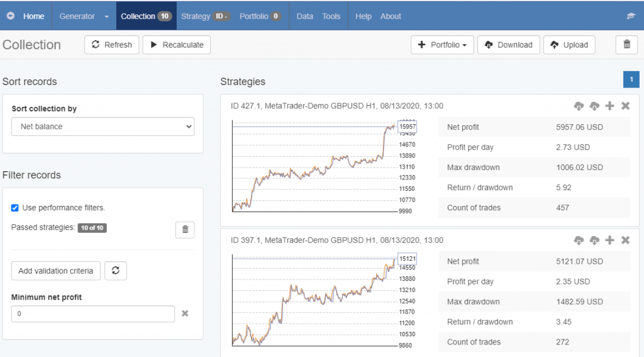Viewport: 644px width, 357px height.
Task: Open the Sort collection by dropdown
Action: (x=103, y=127)
